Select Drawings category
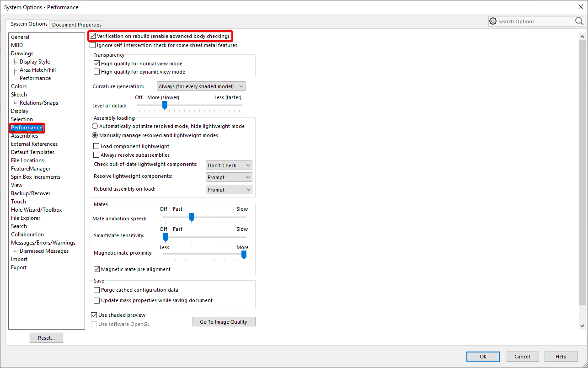Viewport: 588px width, 368px height. click(22, 53)
